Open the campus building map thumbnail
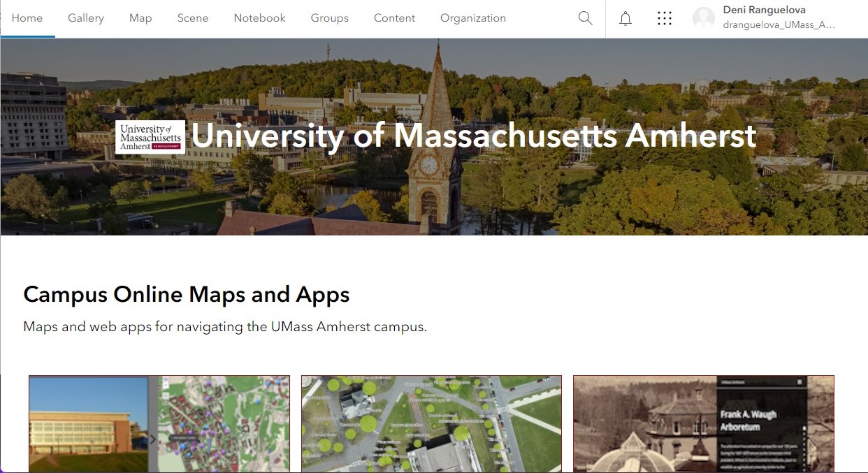Screen dimensions: 868x473 (x=159, y=424)
